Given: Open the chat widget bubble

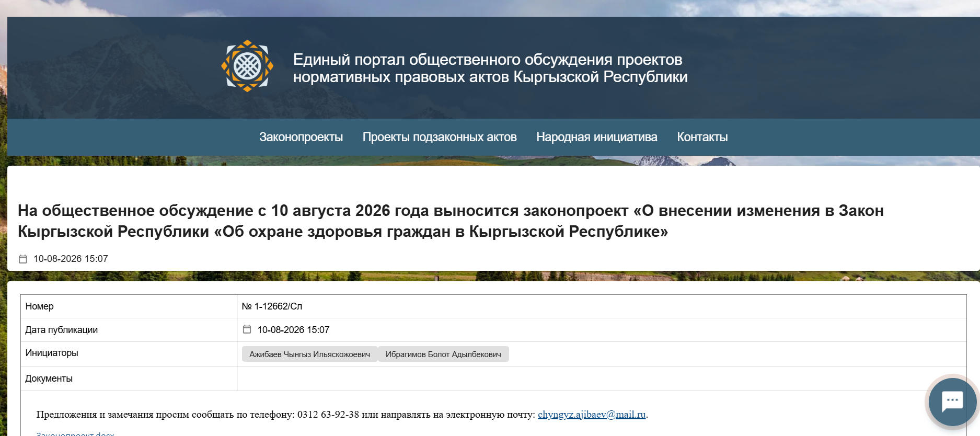Looking at the screenshot, I should (x=952, y=402).
